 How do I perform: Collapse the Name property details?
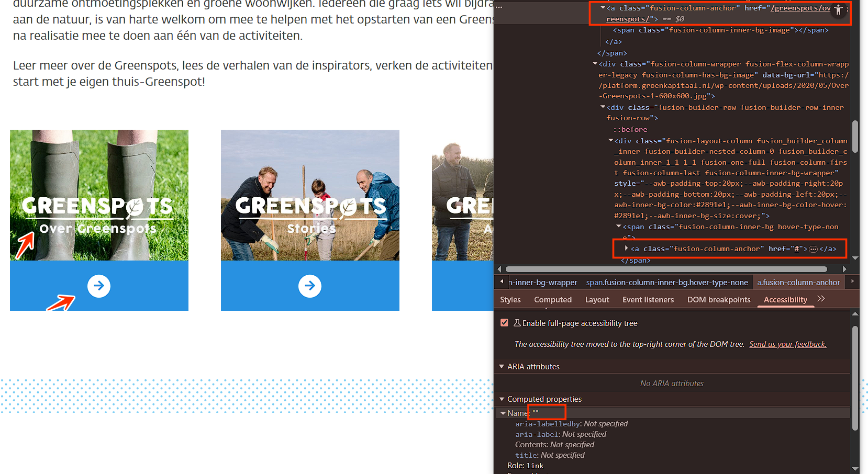[x=503, y=413]
